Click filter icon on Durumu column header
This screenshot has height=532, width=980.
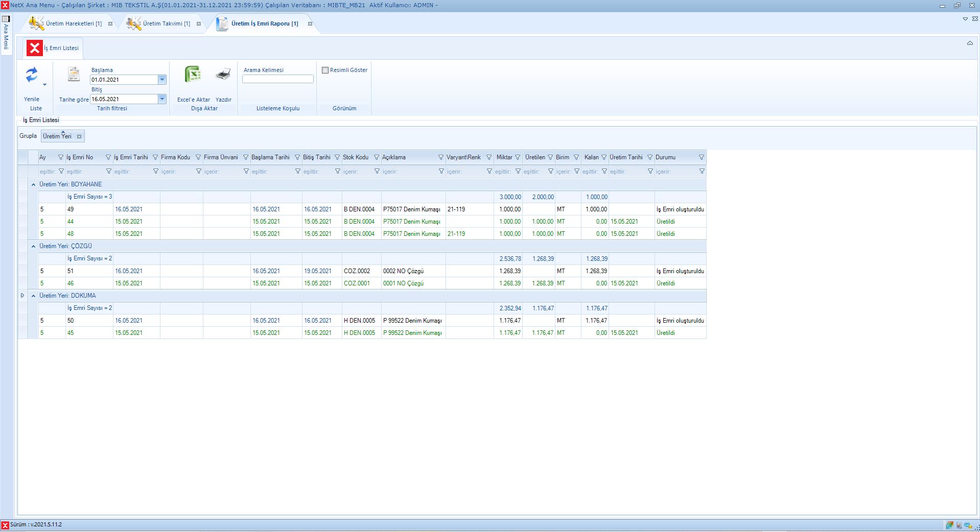(701, 157)
